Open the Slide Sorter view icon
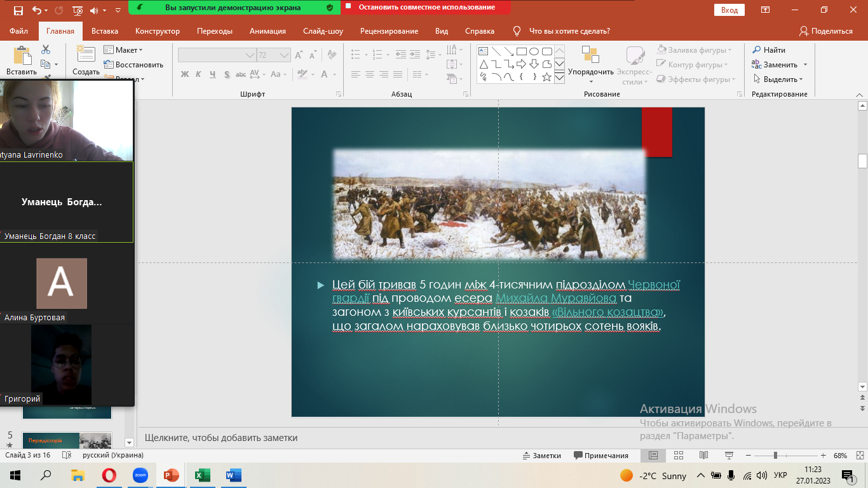 point(679,455)
